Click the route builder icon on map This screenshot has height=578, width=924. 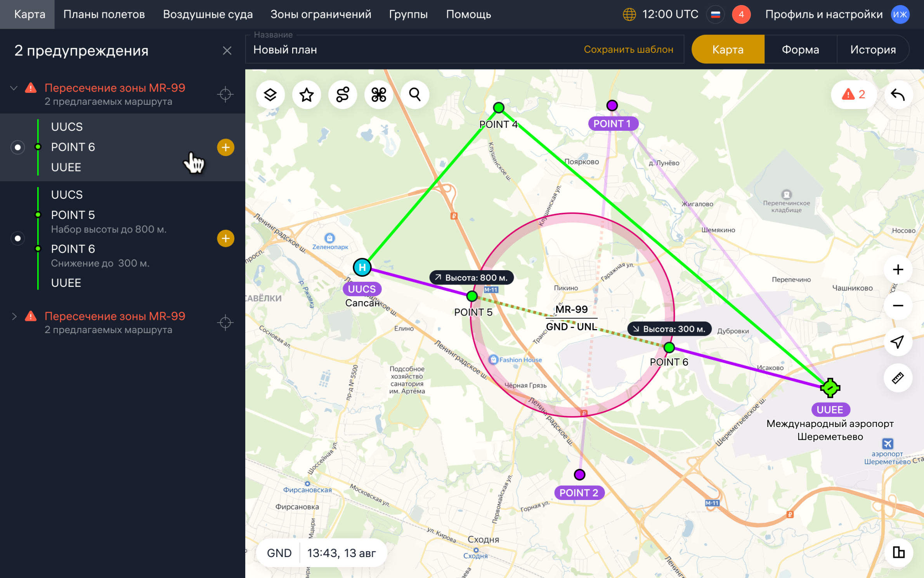point(343,95)
